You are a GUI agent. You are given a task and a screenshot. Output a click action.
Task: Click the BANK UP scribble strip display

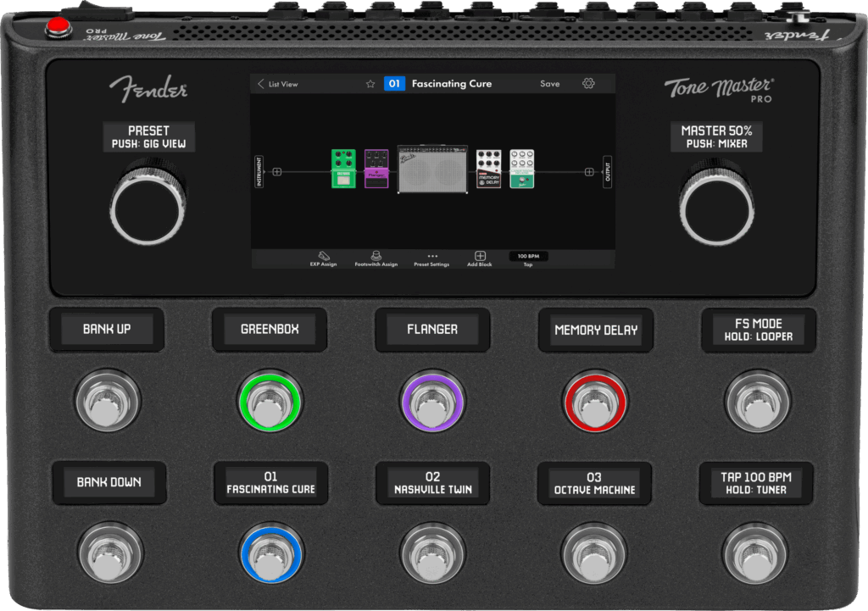tap(107, 330)
